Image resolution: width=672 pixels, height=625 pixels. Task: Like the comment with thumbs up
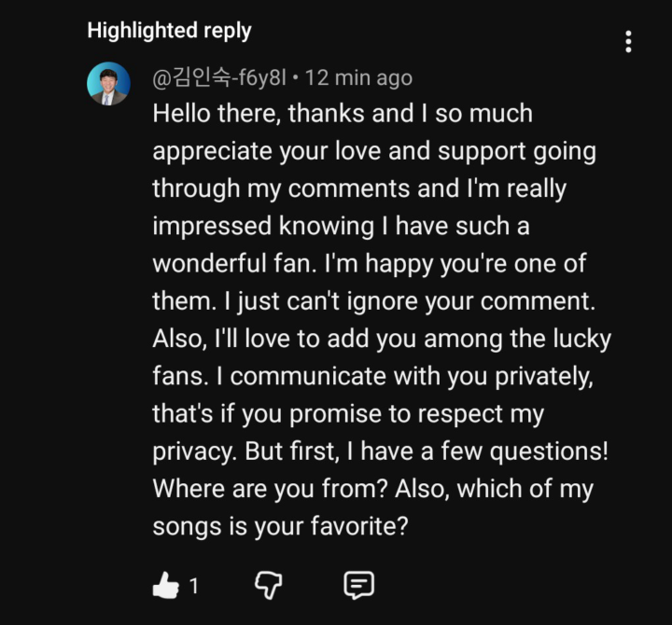(165, 586)
